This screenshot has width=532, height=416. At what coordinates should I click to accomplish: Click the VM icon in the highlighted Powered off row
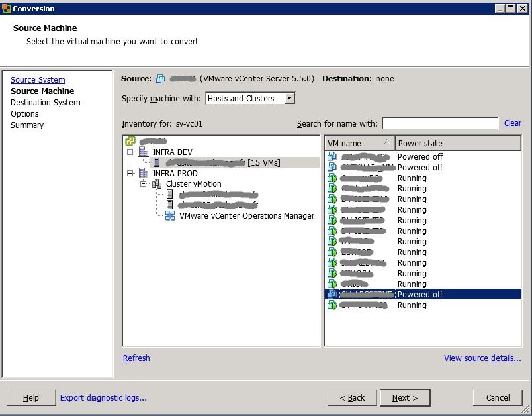332,294
